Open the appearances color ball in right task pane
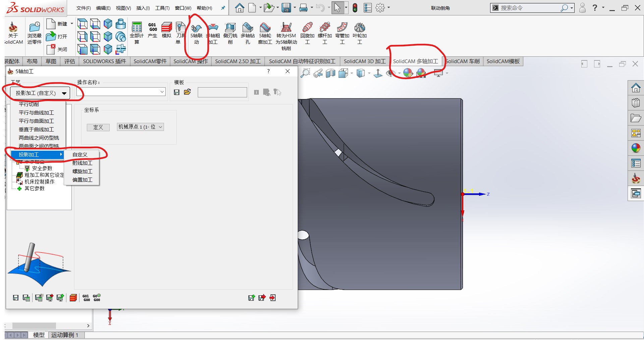Viewport: 644px width, 340px height. tap(636, 148)
